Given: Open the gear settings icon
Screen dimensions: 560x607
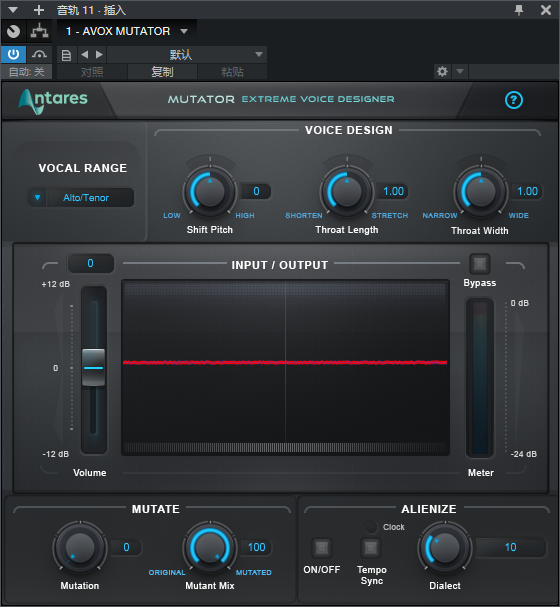Looking at the screenshot, I should tap(442, 72).
